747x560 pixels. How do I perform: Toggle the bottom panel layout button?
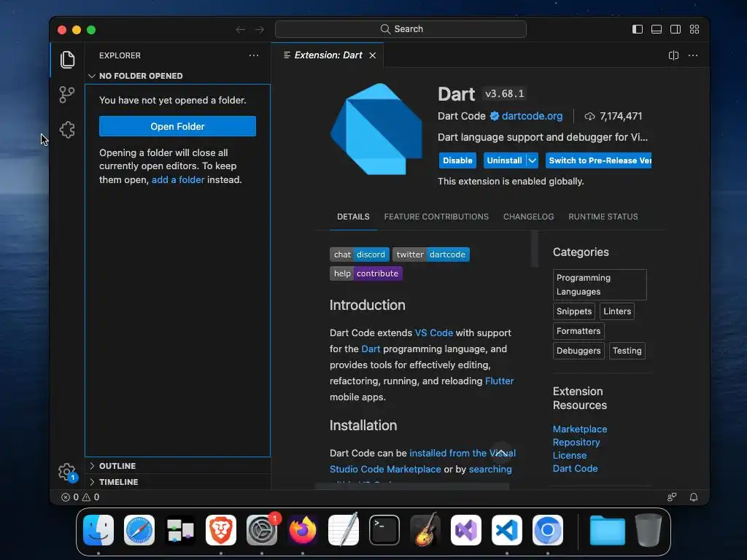click(x=657, y=29)
